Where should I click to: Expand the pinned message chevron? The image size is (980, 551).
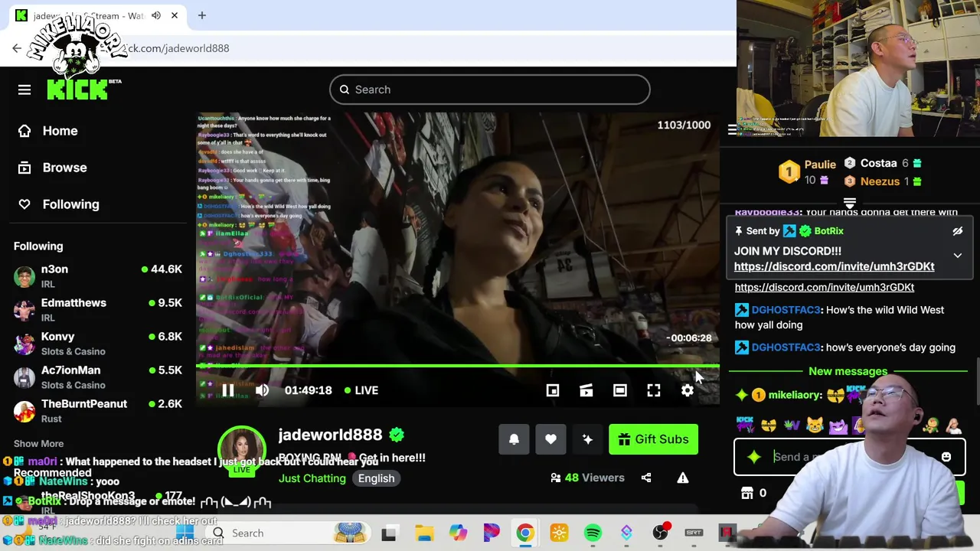coord(957,256)
